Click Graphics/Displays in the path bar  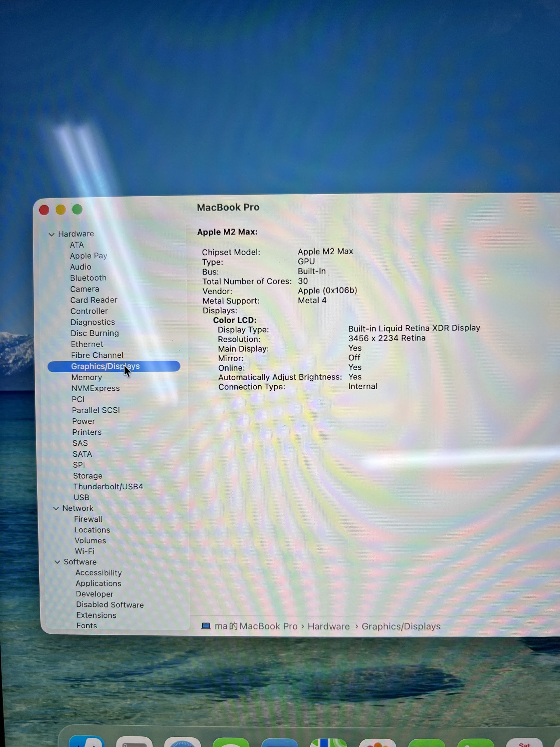[401, 626]
